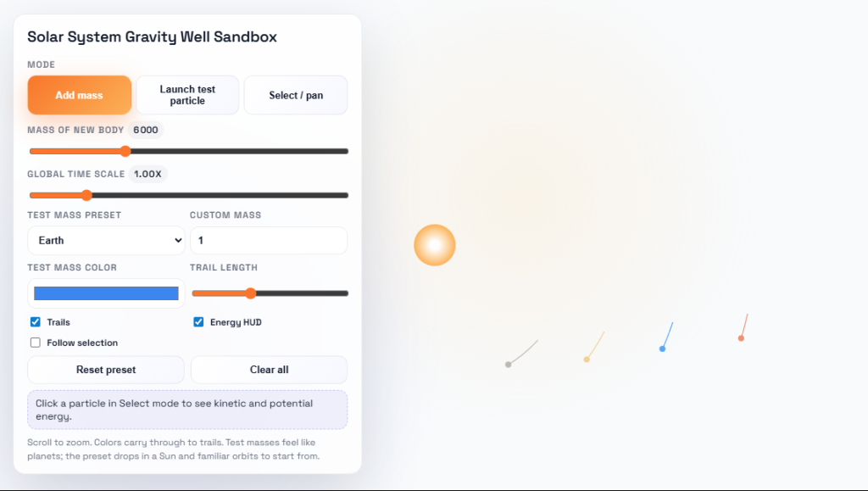This screenshot has width=868, height=491.
Task: Select the blue planet particle
Action: (x=663, y=349)
